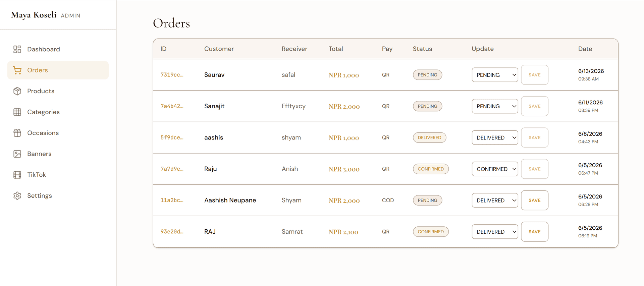Click the total NPR 3,000

coord(344,169)
